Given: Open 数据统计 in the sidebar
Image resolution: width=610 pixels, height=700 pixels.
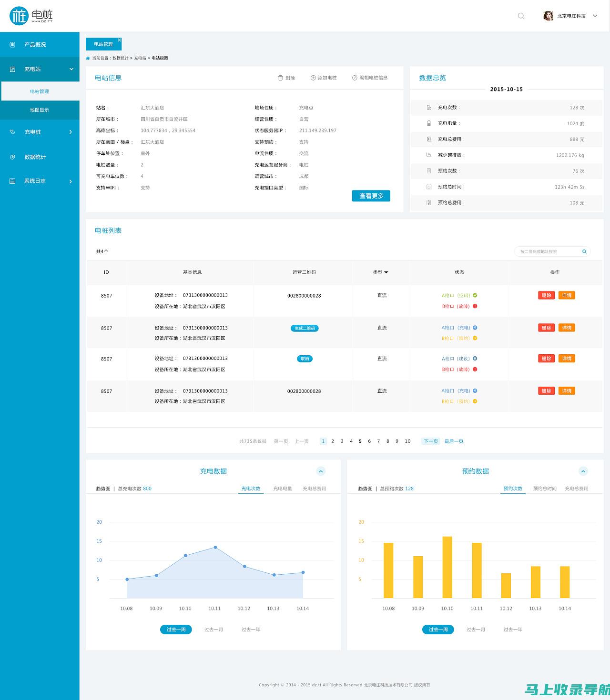Looking at the screenshot, I should point(40,157).
